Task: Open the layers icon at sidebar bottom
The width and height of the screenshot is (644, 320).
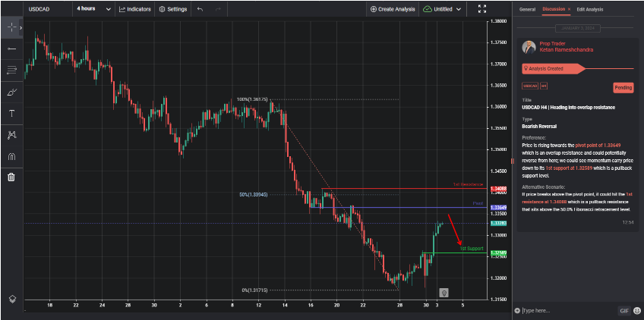Action: pyautogui.click(x=12, y=299)
